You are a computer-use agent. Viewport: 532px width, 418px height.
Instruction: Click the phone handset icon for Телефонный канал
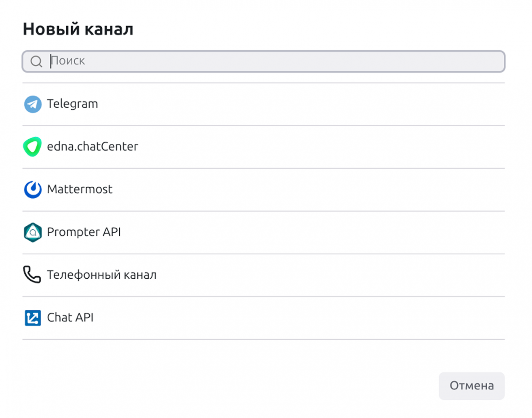pyautogui.click(x=32, y=275)
